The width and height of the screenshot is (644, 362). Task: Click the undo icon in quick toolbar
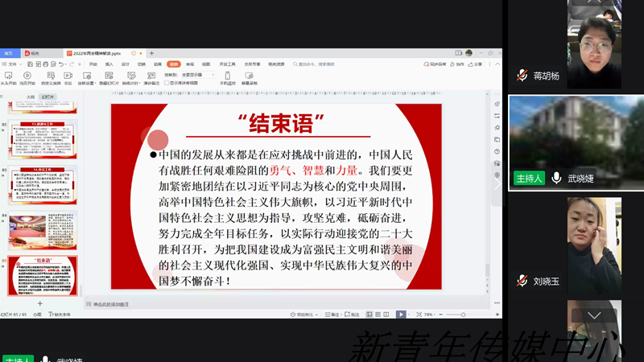pos(61,64)
